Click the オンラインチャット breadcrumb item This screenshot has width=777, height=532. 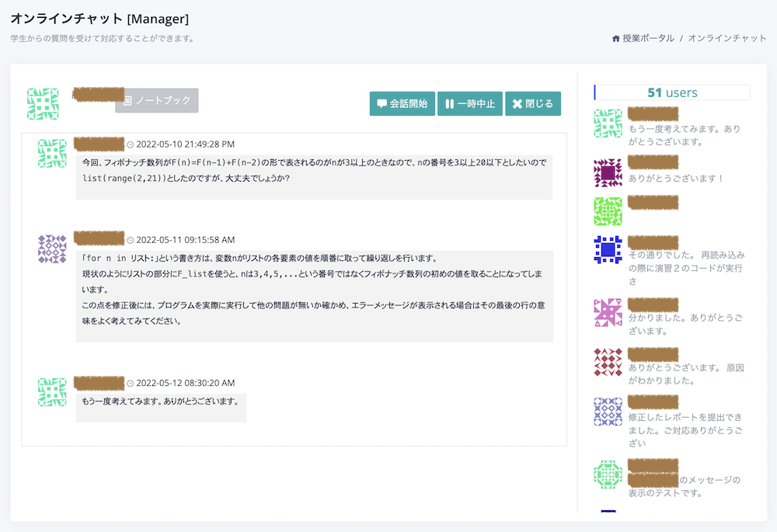[x=726, y=38]
